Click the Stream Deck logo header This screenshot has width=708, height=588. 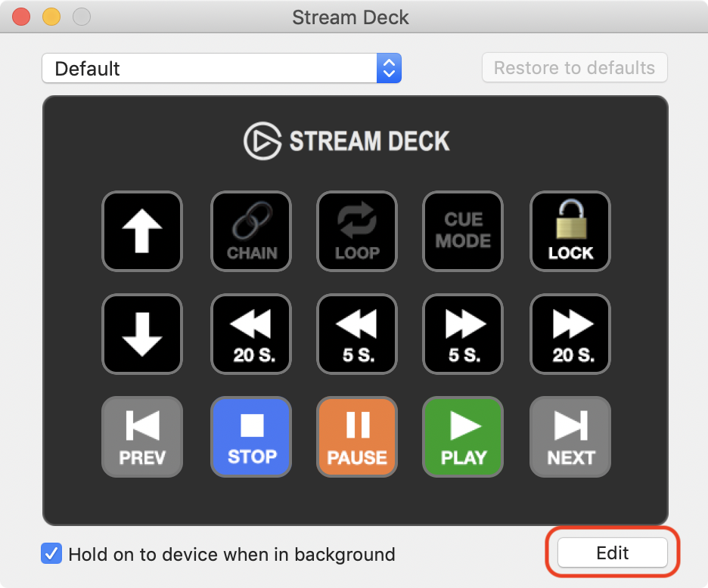point(346,141)
